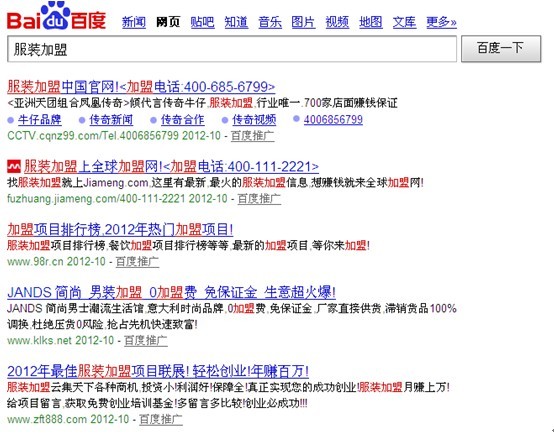Open result 2012年最佳服装加盟项目联展

point(158,371)
